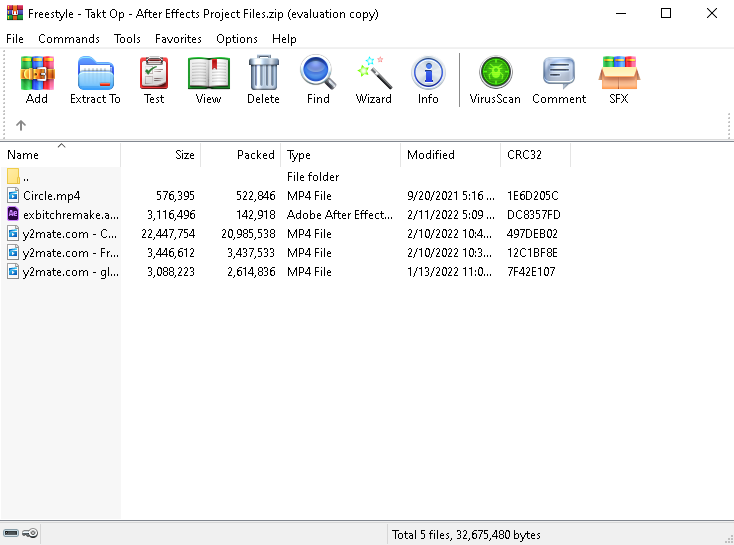Show archive Info icon
This screenshot has width=734, height=545.
click(x=428, y=73)
